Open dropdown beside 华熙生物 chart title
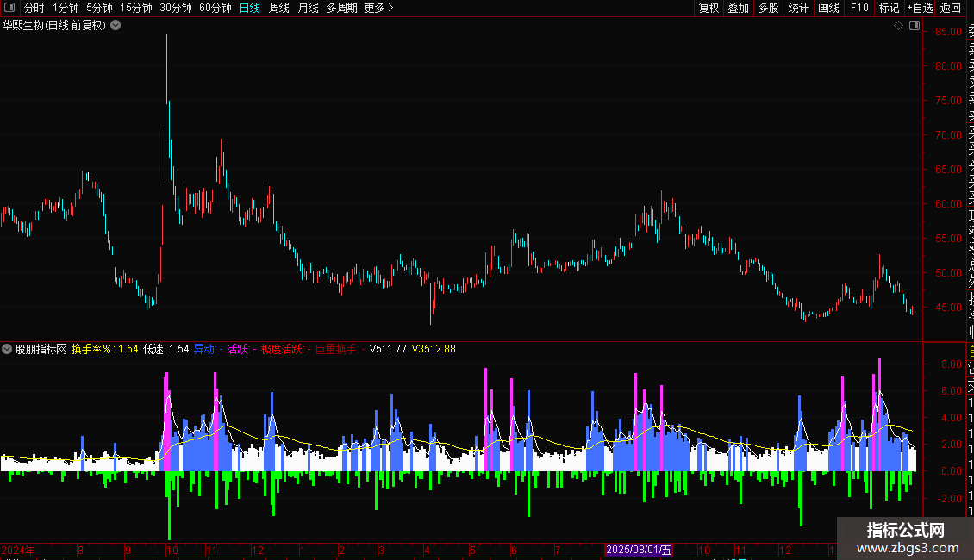 tap(116, 26)
